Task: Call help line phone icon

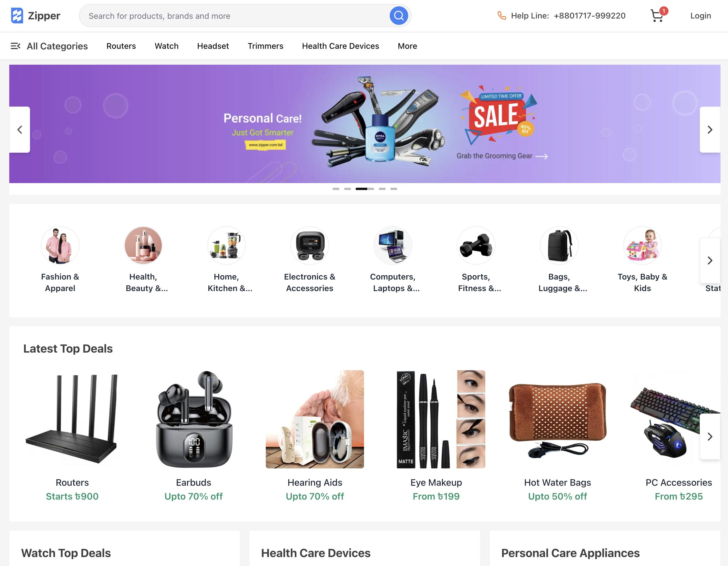Action: click(x=501, y=16)
